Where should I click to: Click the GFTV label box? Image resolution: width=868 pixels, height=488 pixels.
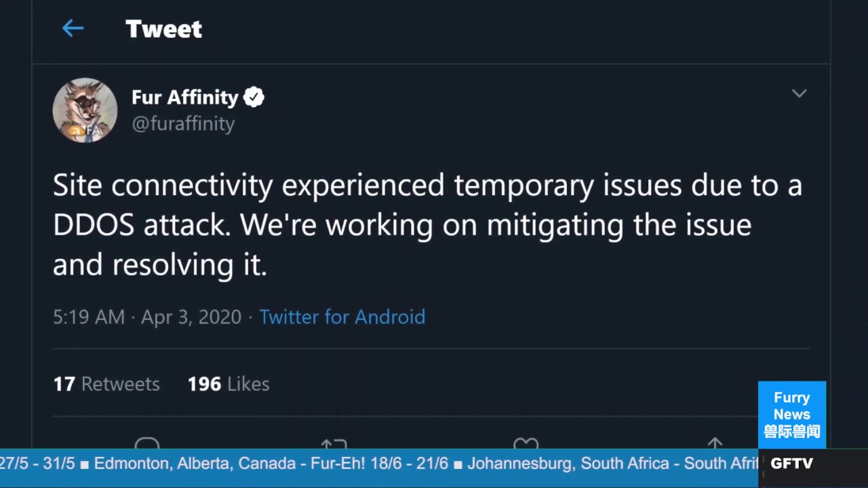coord(791,464)
